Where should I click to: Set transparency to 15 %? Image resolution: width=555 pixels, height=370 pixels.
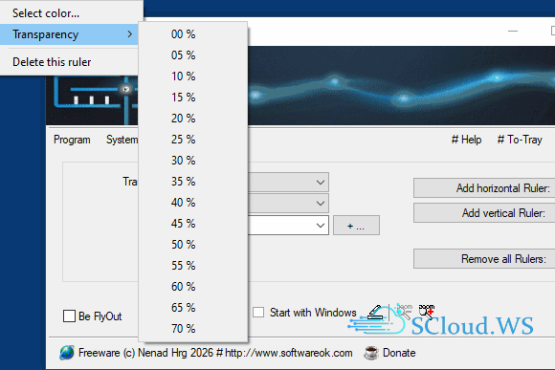point(193,97)
